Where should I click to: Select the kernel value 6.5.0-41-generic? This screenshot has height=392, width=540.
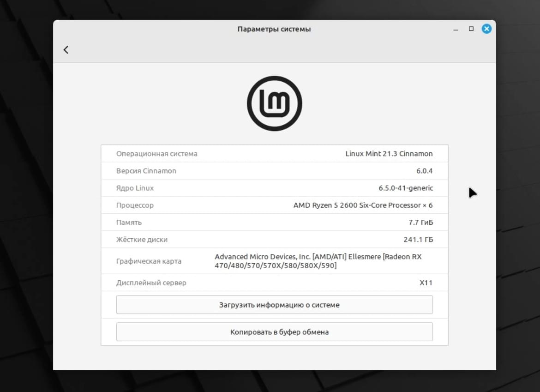pyautogui.click(x=406, y=188)
